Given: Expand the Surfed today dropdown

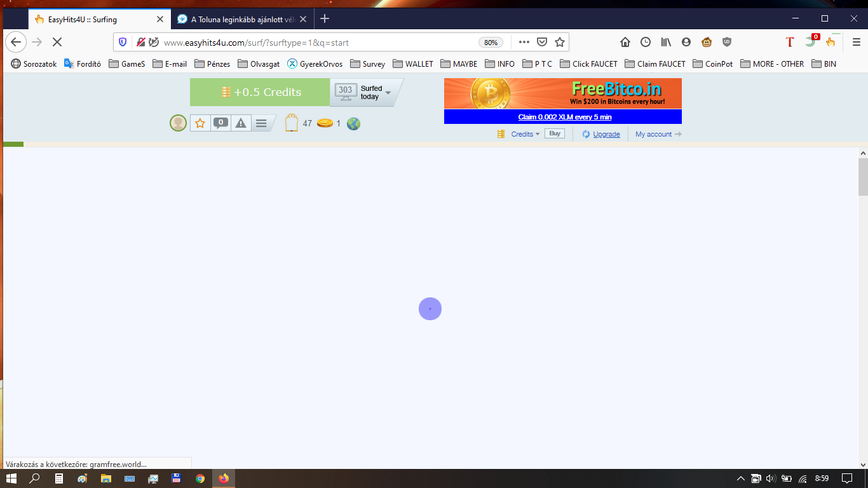Looking at the screenshot, I should pos(388,93).
